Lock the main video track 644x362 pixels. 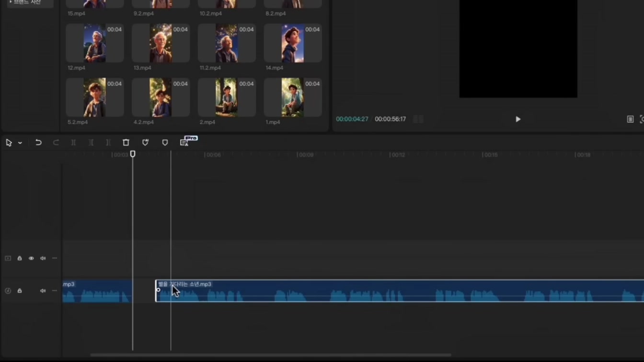click(20, 258)
